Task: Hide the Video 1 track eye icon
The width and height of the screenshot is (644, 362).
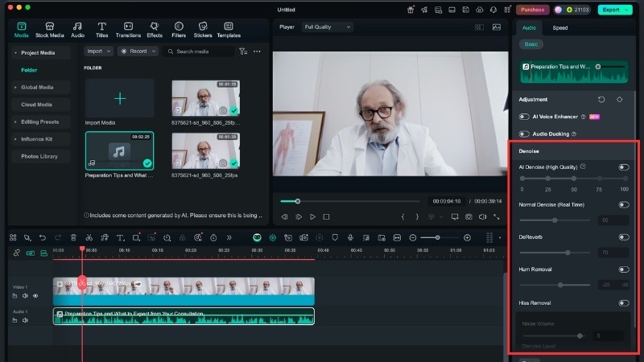Action: pos(35,295)
